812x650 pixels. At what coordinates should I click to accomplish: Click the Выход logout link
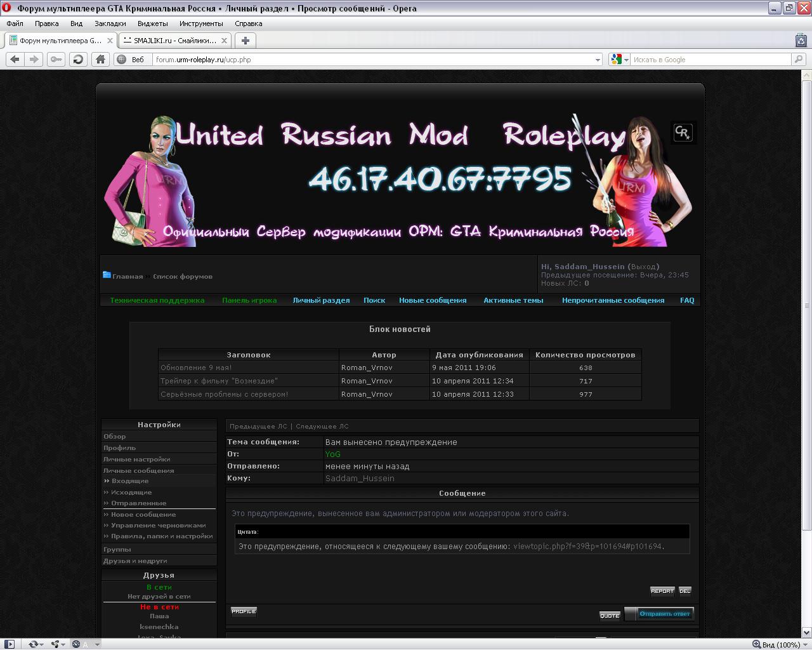click(x=643, y=267)
